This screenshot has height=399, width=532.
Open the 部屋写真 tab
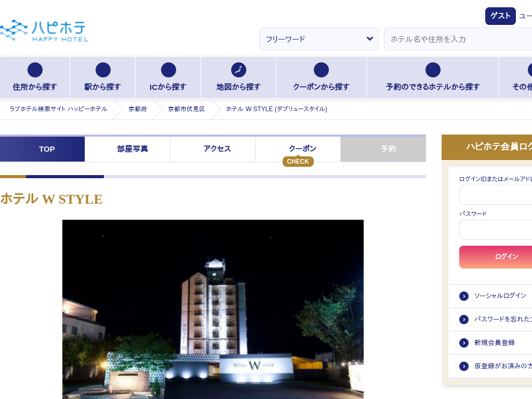[x=128, y=149]
